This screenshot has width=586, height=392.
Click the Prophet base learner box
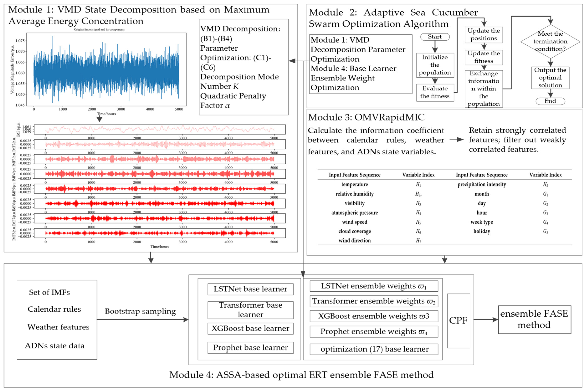[250, 348]
